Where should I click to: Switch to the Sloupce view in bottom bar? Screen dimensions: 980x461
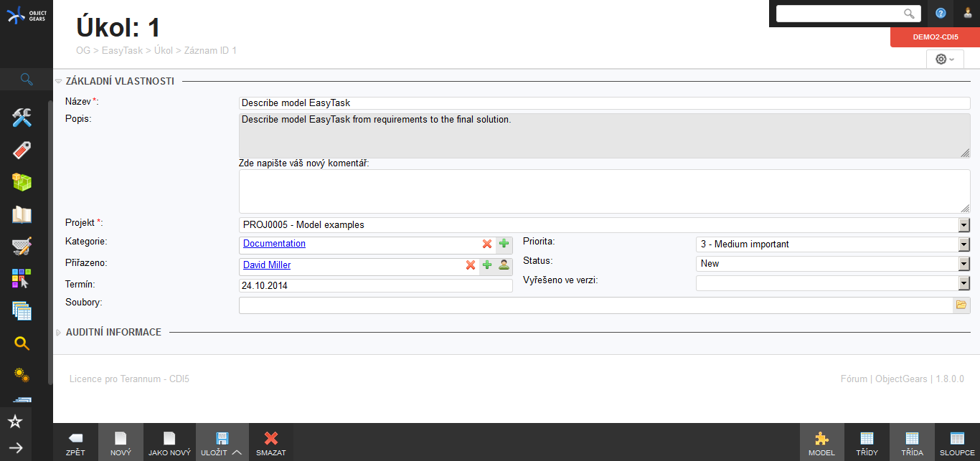(x=957, y=442)
